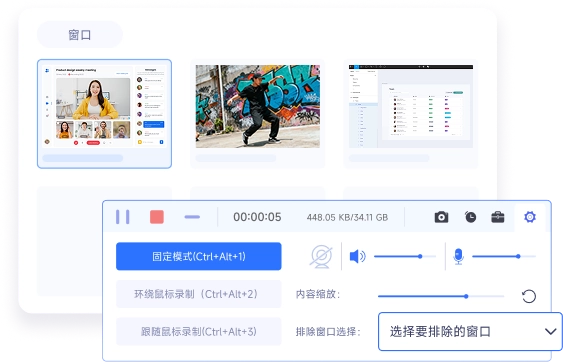The height and width of the screenshot is (362, 563).
Task: Toggle the webcam icon
Action: pyautogui.click(x=321, y=256)
